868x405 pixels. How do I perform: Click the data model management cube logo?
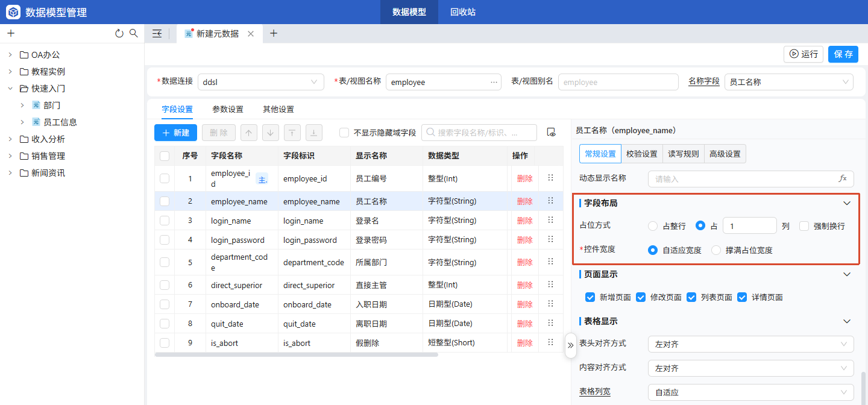point(13,12)
